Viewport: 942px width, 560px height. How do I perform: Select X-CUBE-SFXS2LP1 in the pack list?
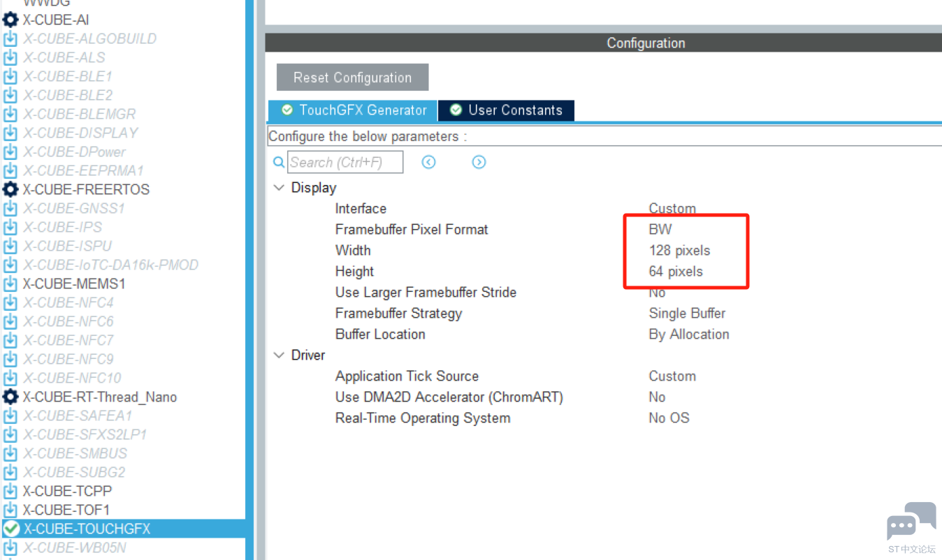(85, 435)
